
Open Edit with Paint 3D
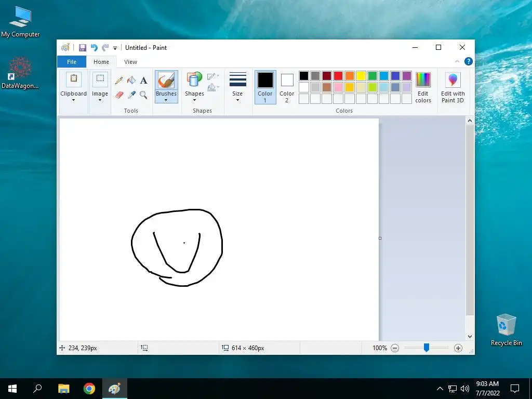click(x=453, y=87)
